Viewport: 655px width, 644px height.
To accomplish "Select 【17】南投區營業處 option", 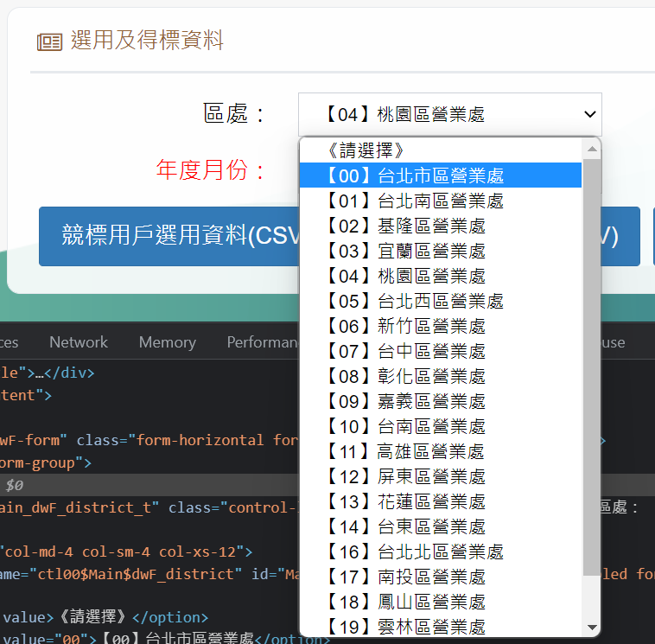I will 441,577.
